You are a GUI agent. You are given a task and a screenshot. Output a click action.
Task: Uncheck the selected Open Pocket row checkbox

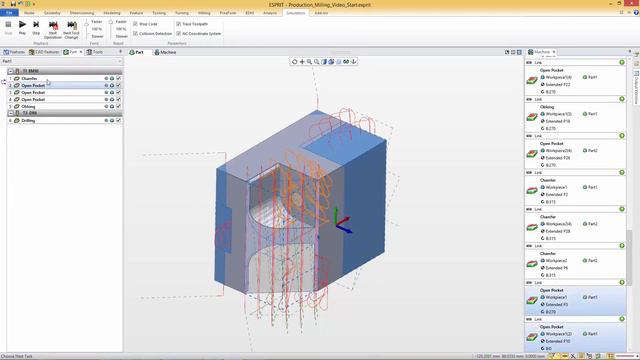tap(118, 85)
